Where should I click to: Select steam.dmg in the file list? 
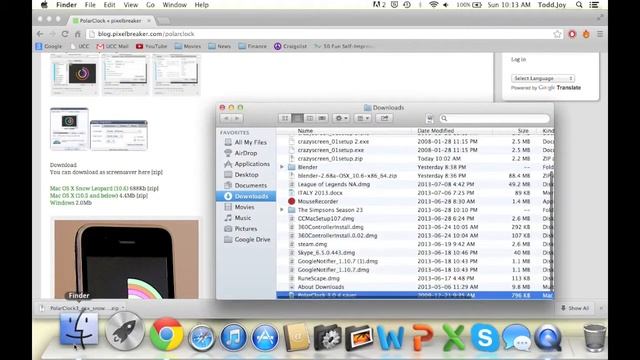415,244
